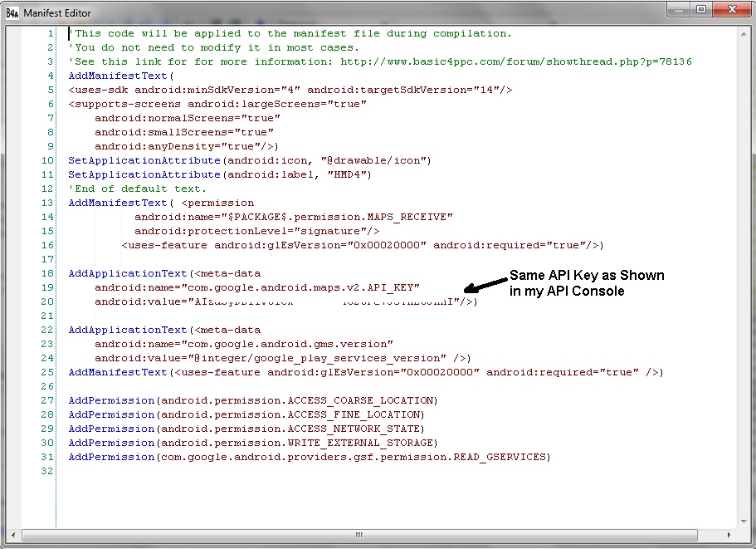Click the horizontal scrollbar thumb
756x549 pixels.
coord(359,535)
